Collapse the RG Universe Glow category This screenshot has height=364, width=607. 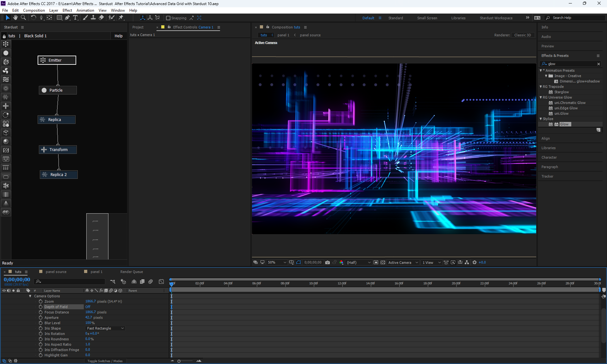pyautogui.click(x=541, y=97)
